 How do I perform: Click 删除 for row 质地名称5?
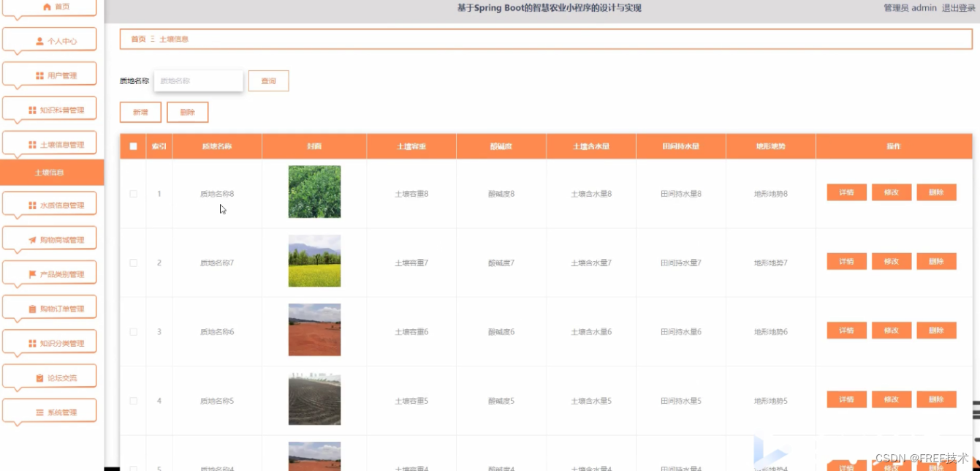936,399
